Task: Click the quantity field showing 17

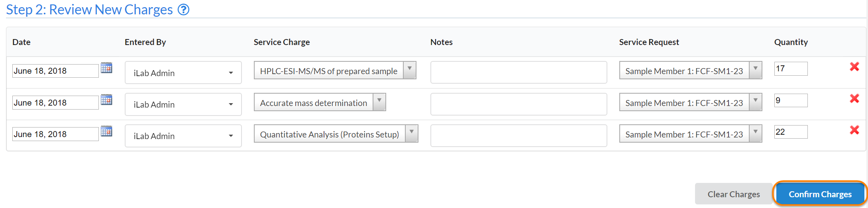Action: 790,69
